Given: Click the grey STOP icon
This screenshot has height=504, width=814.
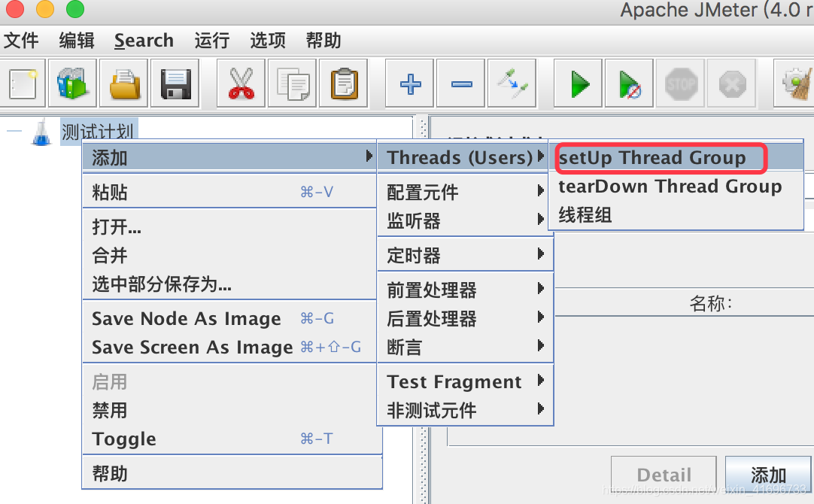Looking at the screenshot, I should coord(681,83).
